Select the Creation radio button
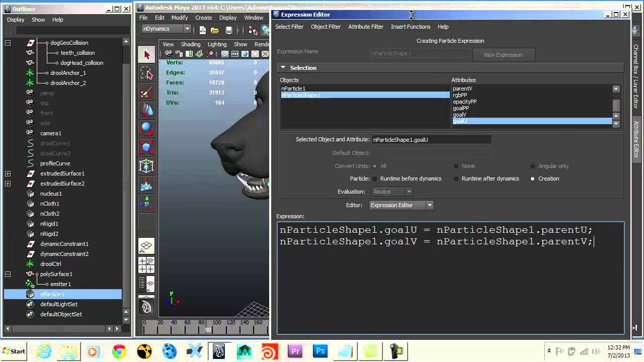The height and width of the screenshot is (362, 644). [532, 178]
